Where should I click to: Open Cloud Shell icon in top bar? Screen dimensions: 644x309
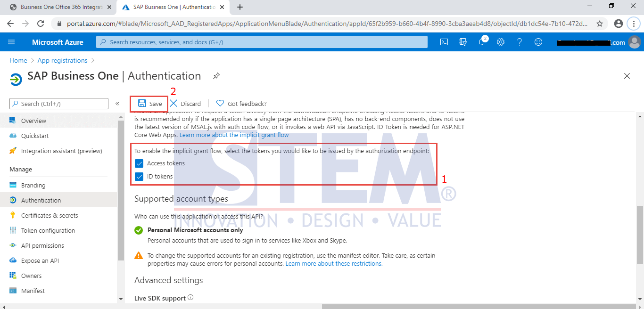point(444,42)
